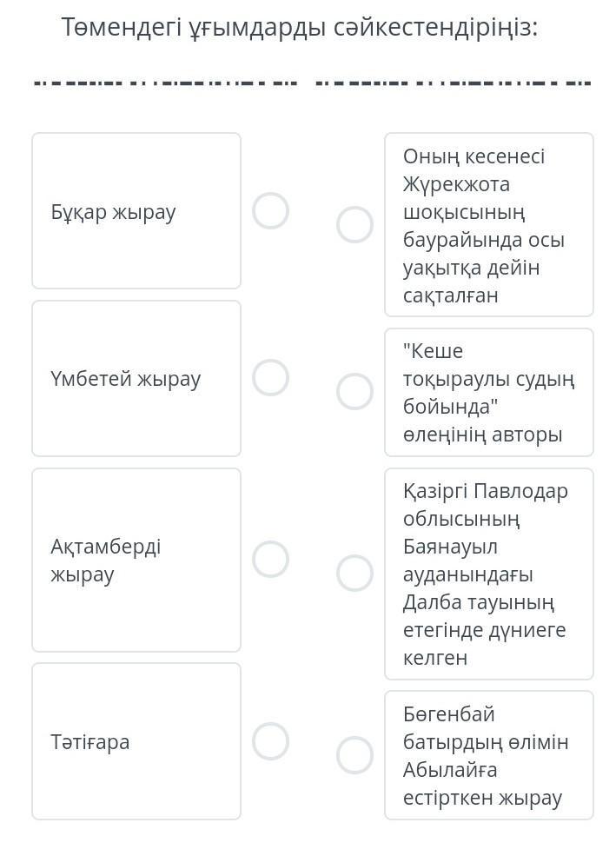Screen dimensions: 616x856
Task: Click the Үмбетей жырау card
Action: 136,378
